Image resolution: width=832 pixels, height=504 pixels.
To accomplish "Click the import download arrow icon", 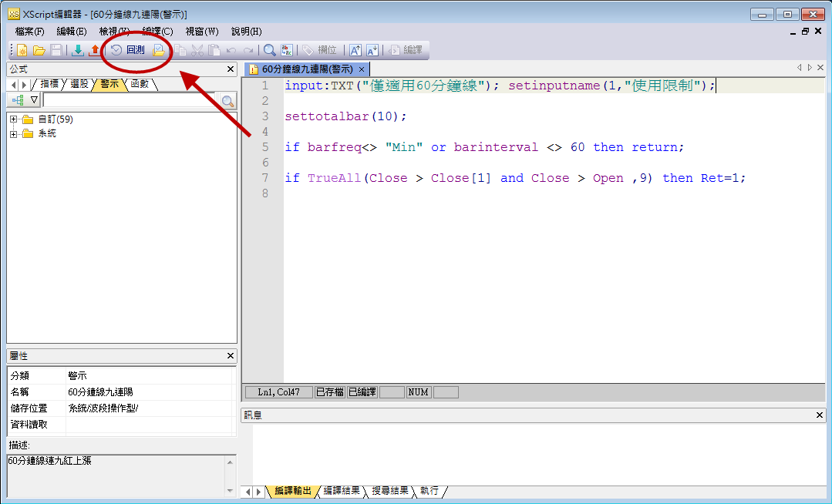I will [x=78, y=50].
